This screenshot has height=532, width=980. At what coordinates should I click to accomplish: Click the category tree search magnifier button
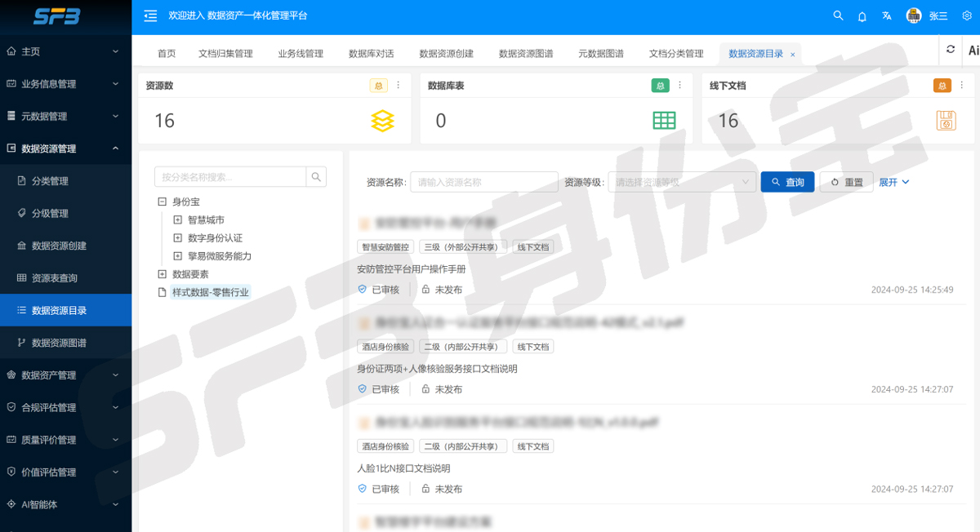[316, 176]
